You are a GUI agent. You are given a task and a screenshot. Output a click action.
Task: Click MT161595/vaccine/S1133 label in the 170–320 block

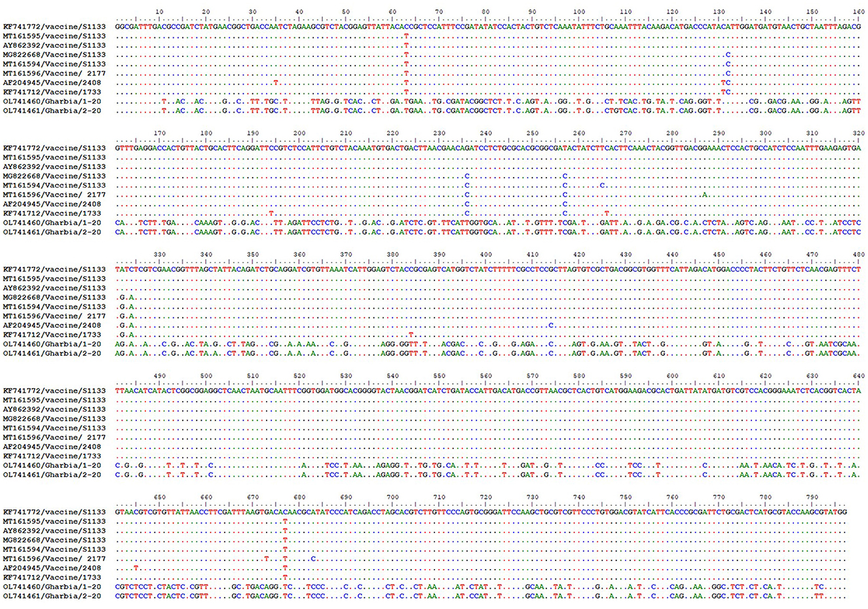click(x=54, y=157)
